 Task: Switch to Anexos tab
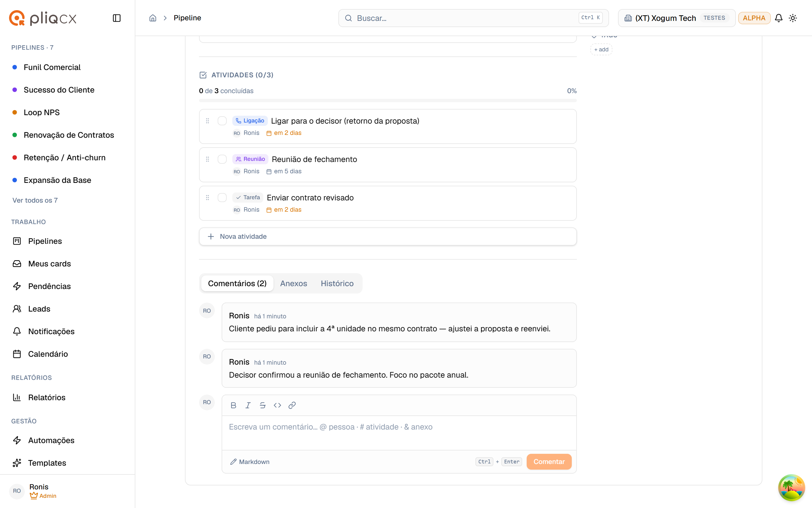coord(294,283)
